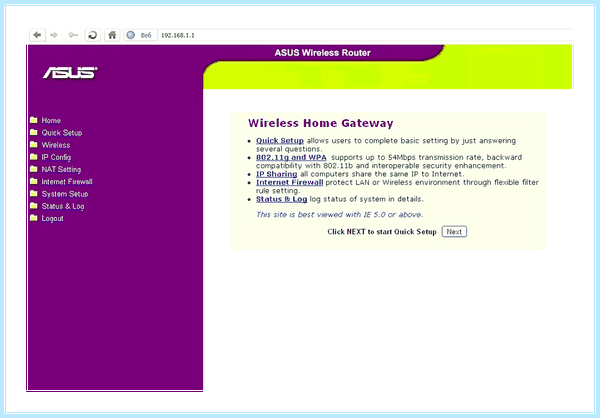Select Wireless in the sidebar menu
This screenshot has width=600, height=418.
(x=56, y=145)
